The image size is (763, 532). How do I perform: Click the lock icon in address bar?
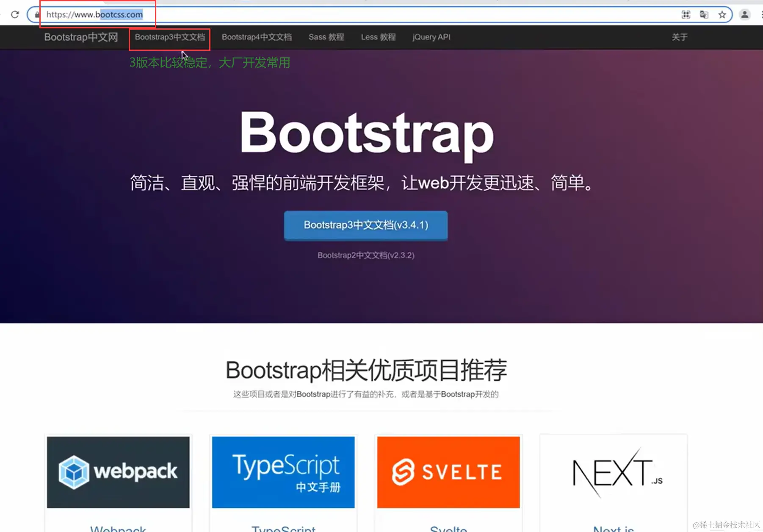(x=37, y=15)
